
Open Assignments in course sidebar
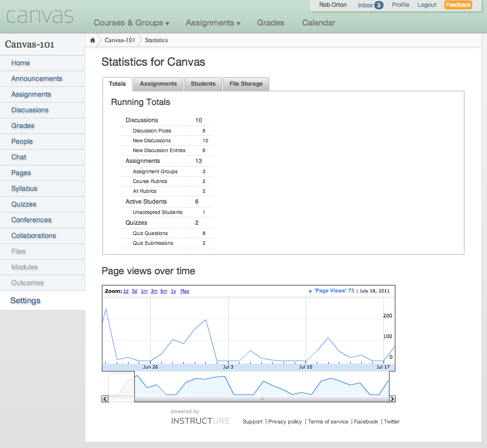(43, 94)
